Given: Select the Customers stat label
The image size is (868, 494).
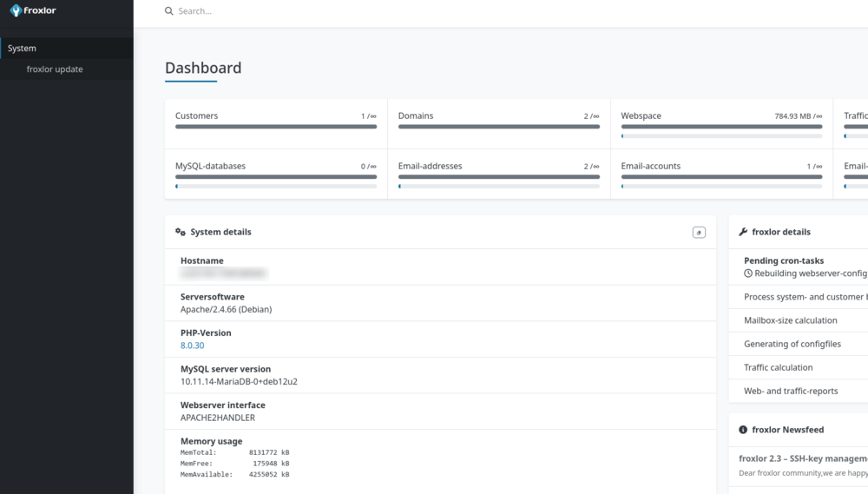Looking at the screenshot, I should point(196,115).
